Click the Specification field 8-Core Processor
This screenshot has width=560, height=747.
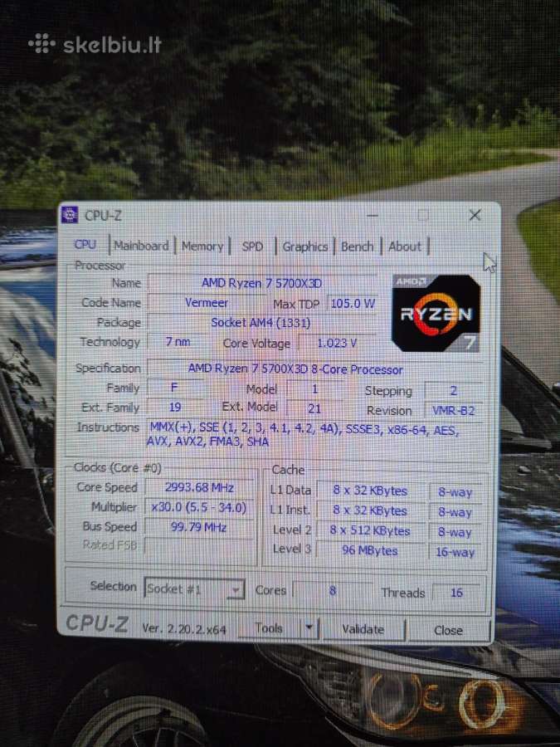314,369
